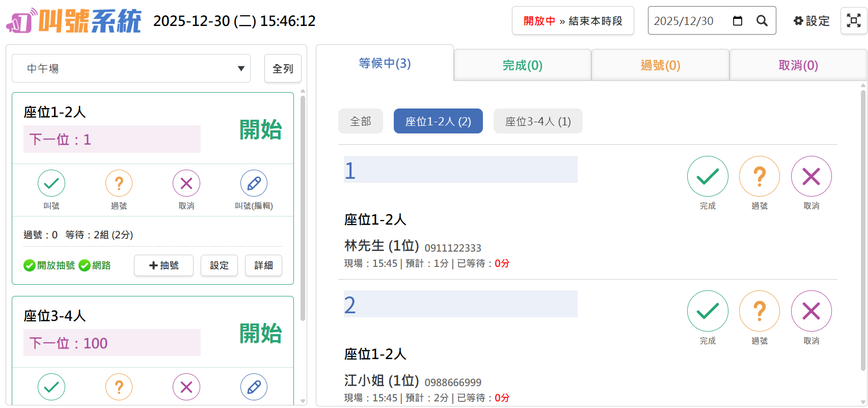This screenshot has height=408, width=868.
Task: Mark ticket 2 as 過號
Action: 759,311
